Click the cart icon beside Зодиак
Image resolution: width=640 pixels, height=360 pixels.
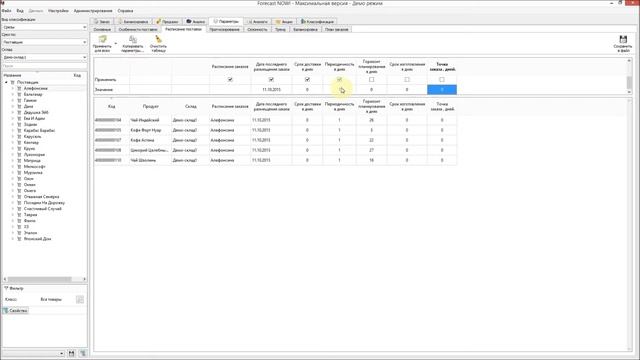pos(19,124)
